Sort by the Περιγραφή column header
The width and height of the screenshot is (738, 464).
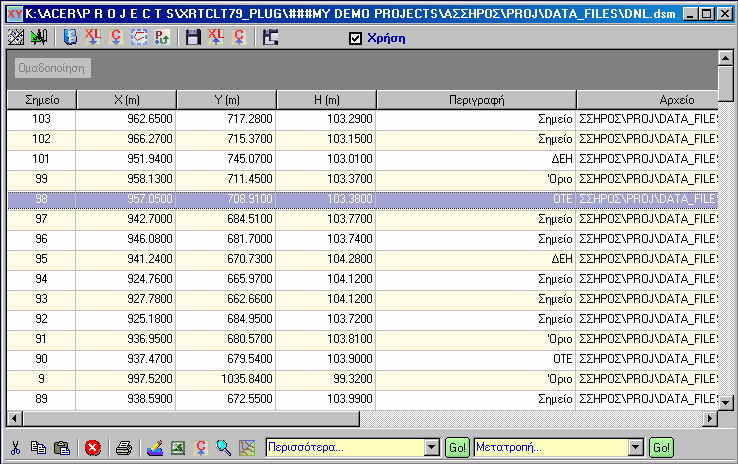477,100
